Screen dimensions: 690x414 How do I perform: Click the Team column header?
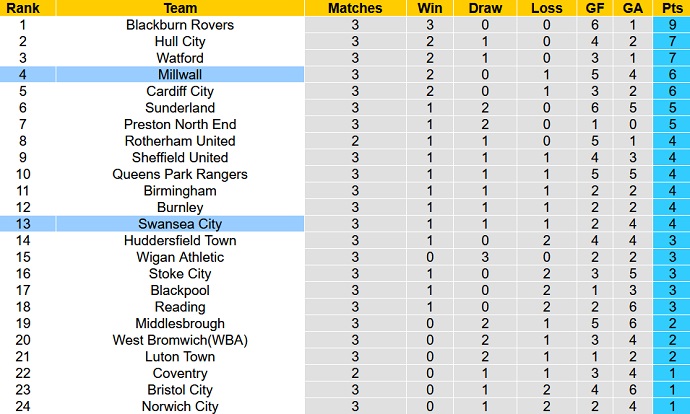pos(181,8)
